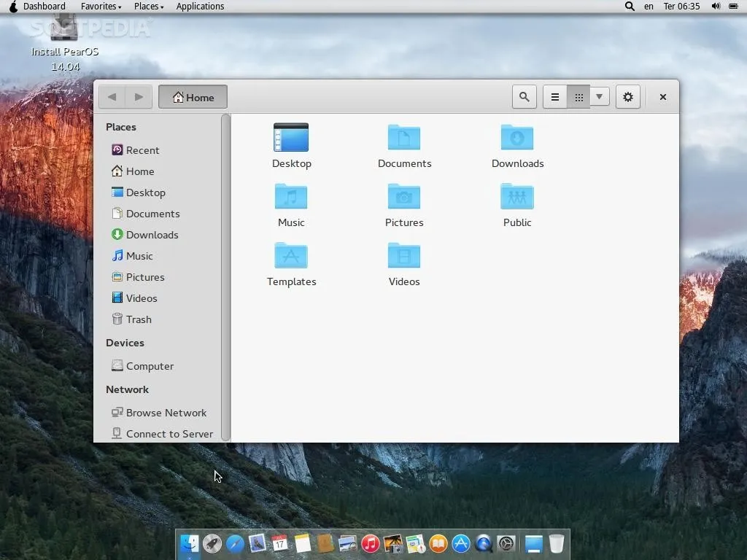Expand the view options dropdown arrow

[599, 97]
